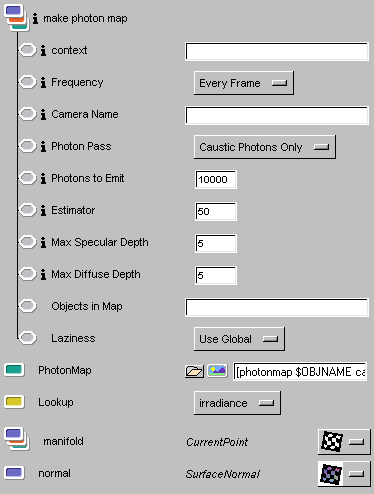Click the blue normal parameter icon
374x494 pixels.
pos(14,473)
